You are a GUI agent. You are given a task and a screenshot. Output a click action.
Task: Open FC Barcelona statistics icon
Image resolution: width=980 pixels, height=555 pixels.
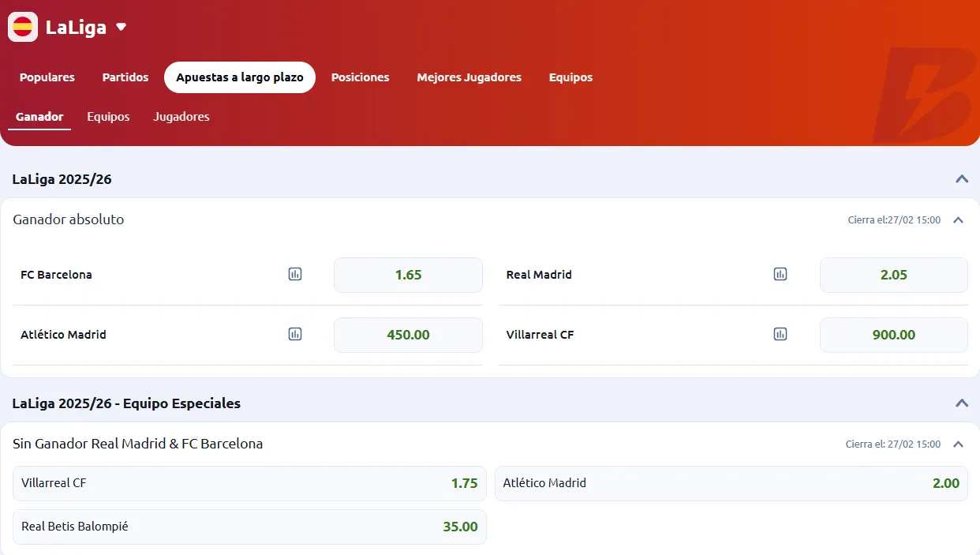295,275
